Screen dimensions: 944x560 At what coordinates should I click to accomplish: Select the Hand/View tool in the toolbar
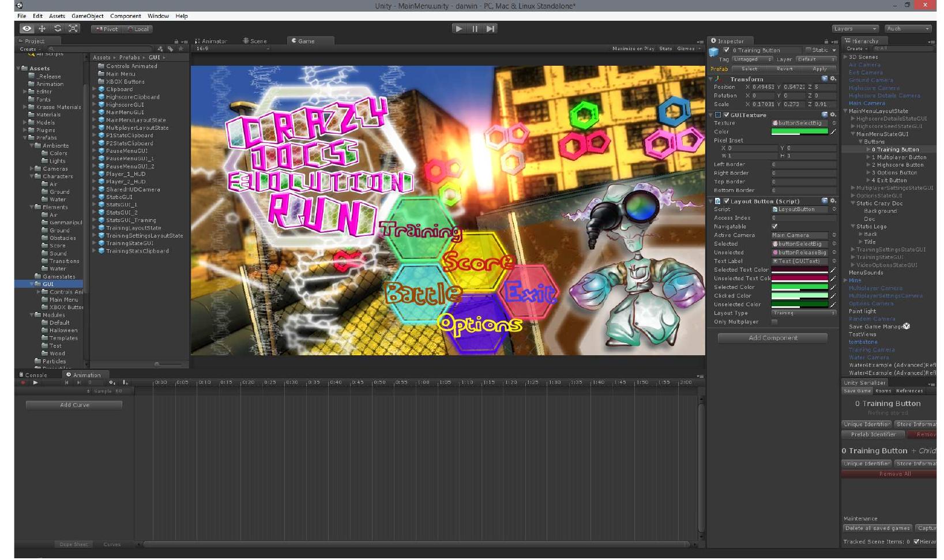(27, 28)
